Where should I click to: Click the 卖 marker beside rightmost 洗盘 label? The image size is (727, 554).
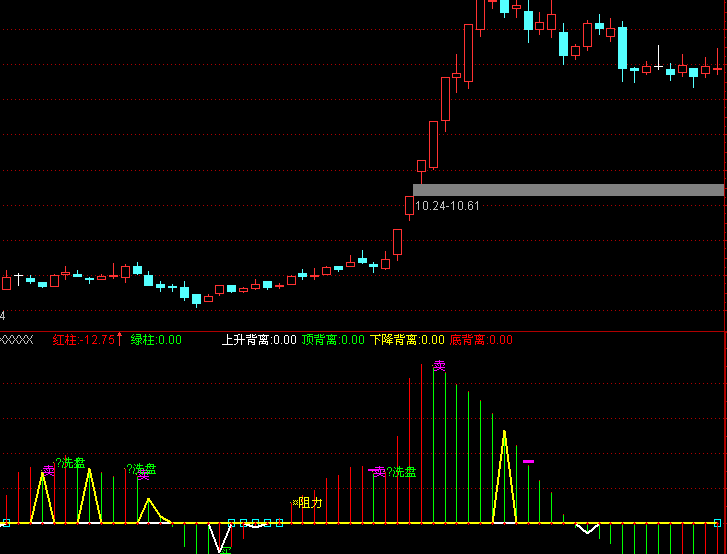point(380,472)
